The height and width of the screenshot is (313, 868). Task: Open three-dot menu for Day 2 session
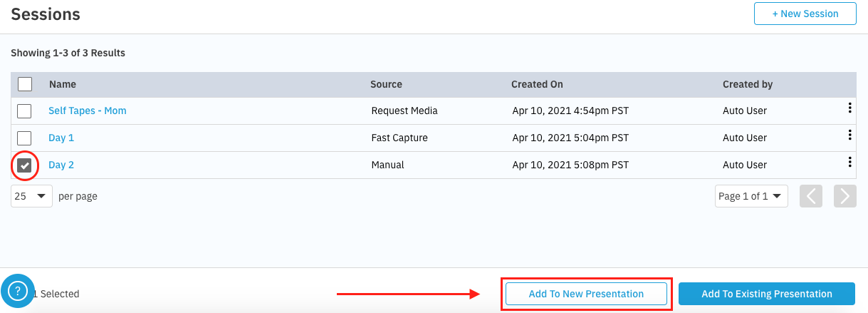pos(849,163)
